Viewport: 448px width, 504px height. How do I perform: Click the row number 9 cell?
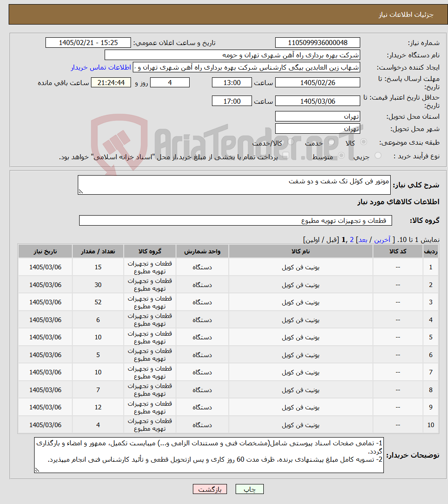pos(431,407)
